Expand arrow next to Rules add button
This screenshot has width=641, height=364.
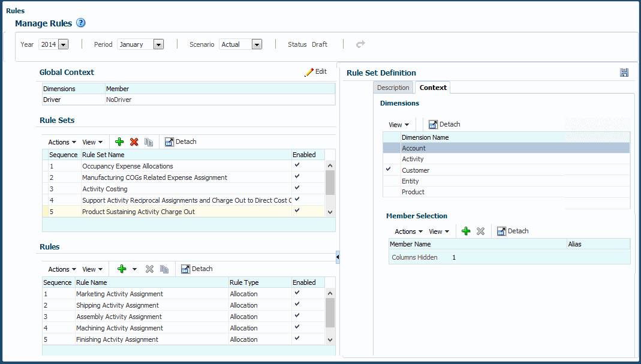[x=134, y=269]
